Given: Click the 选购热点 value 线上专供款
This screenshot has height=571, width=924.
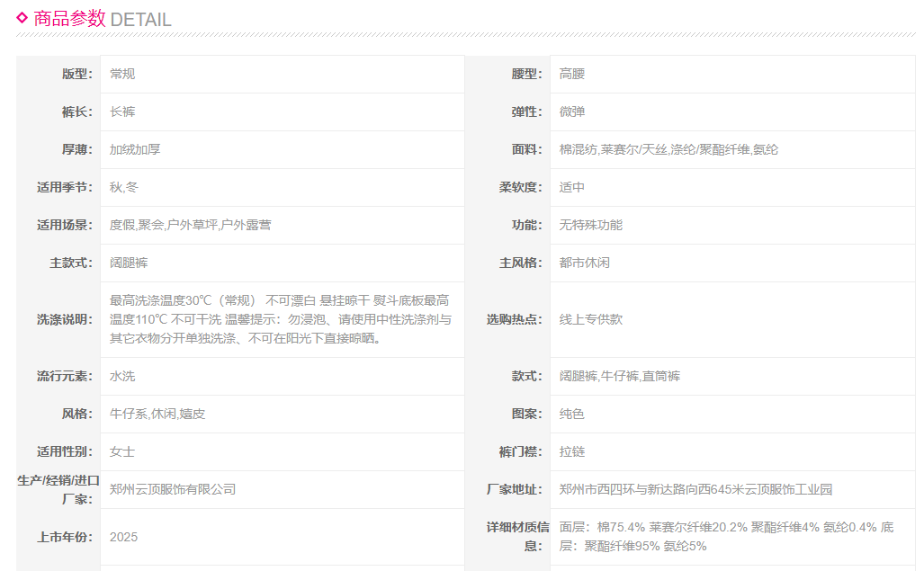Looking at the screenshot, I should 591,319.
